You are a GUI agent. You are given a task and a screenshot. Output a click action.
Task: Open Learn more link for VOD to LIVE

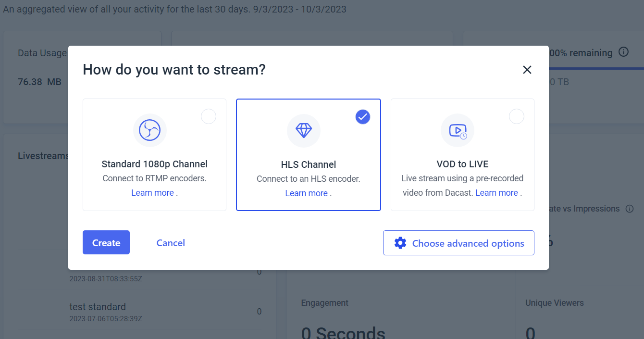click(496, 193)
